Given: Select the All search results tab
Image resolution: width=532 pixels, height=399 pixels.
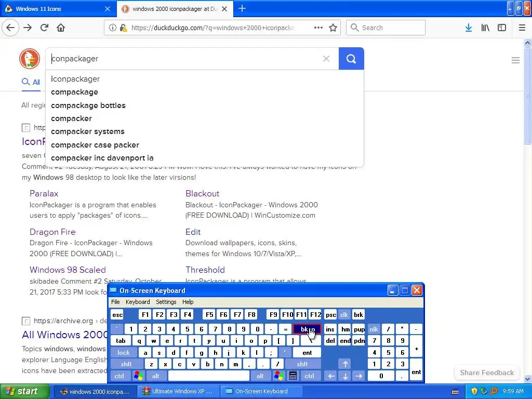Looking at the screenshot, I should pyautogui.click(x=31, y=82).
